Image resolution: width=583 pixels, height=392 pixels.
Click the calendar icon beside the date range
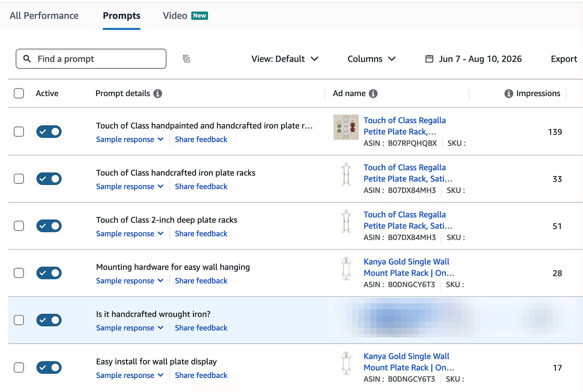click(429, 59)
